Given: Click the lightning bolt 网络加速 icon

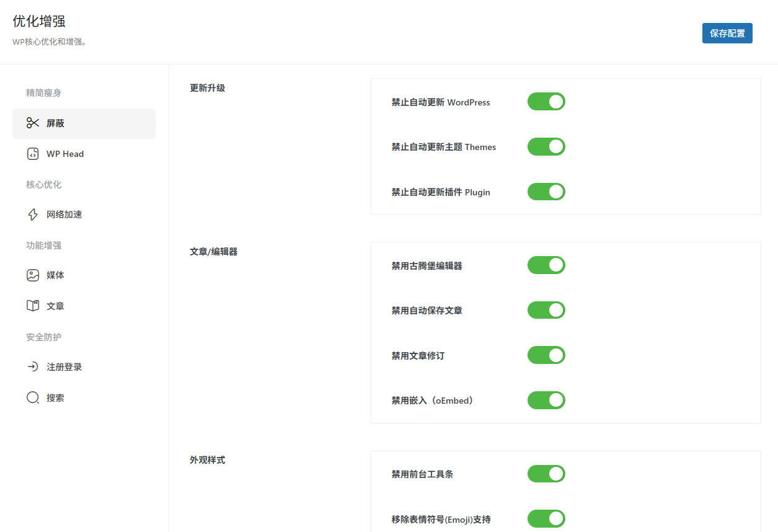Looking at the screenshot, I should [33, 215].
